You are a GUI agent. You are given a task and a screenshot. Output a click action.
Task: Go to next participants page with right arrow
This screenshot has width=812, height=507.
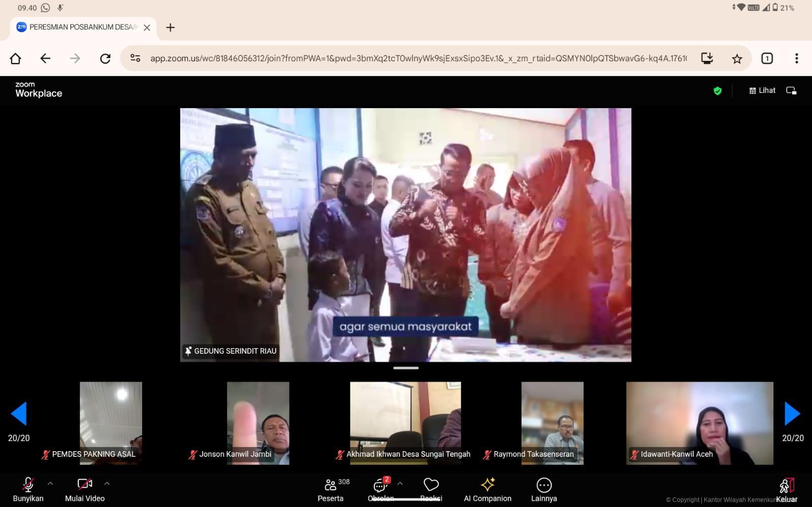pos(792,414)
